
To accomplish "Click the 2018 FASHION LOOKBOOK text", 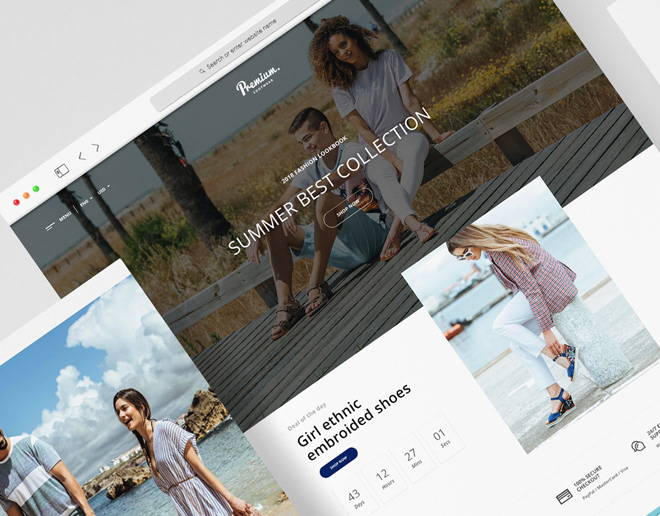I will click(314, 160).
